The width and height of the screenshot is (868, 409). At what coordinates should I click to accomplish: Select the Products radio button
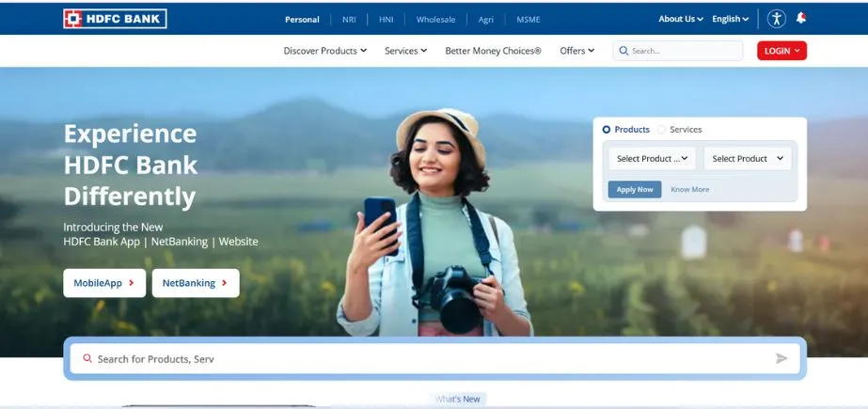coord(607,130)
